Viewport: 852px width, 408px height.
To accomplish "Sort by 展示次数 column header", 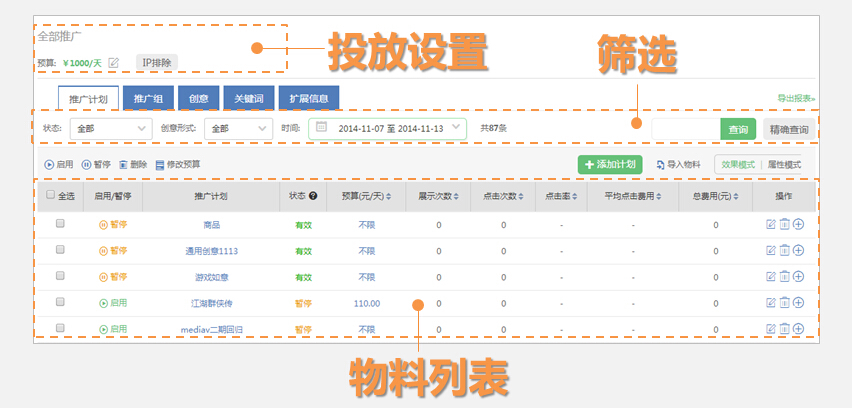I will tap(437, 196).
